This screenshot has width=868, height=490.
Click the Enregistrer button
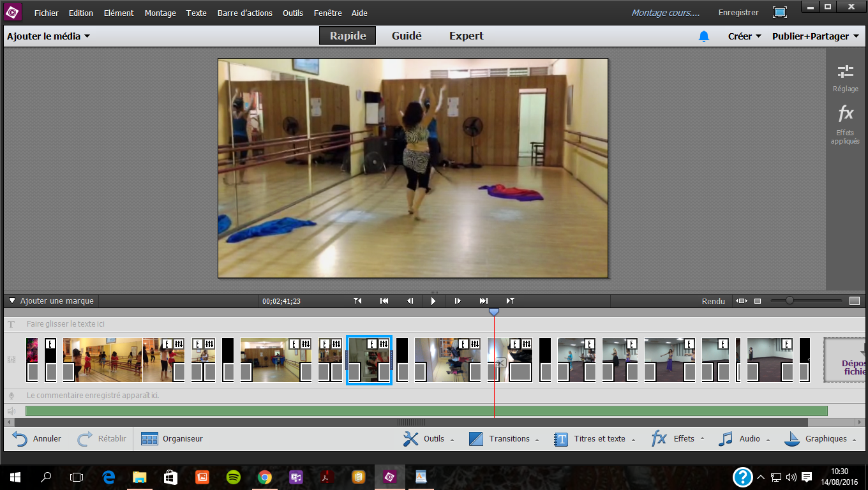tap(738, 13)
